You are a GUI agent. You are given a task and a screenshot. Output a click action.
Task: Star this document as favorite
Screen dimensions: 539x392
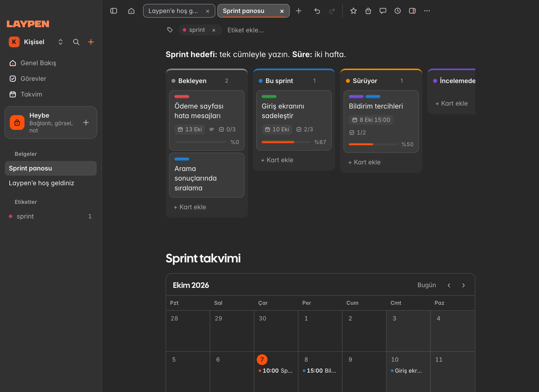click(x=353, y=11)
